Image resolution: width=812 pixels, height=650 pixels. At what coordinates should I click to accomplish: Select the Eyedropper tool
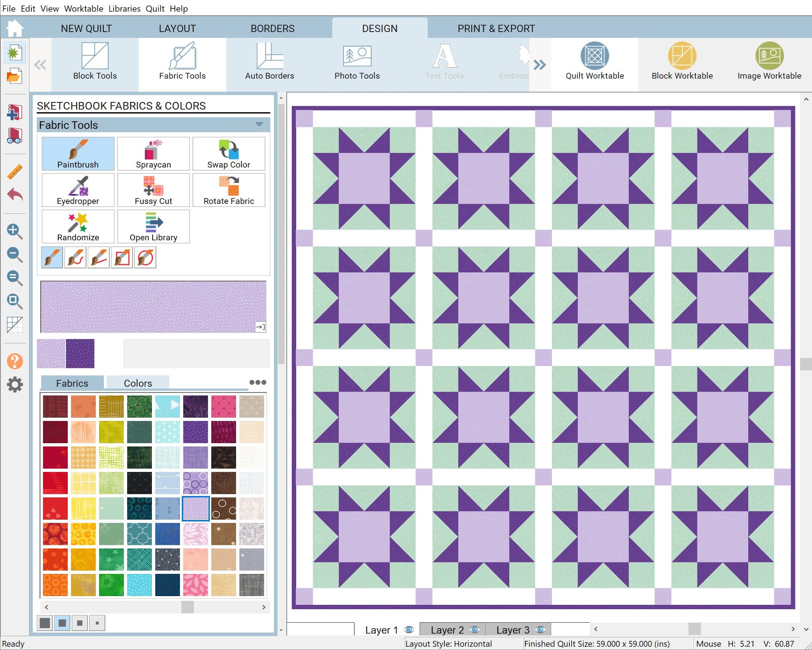click(78, 190)
